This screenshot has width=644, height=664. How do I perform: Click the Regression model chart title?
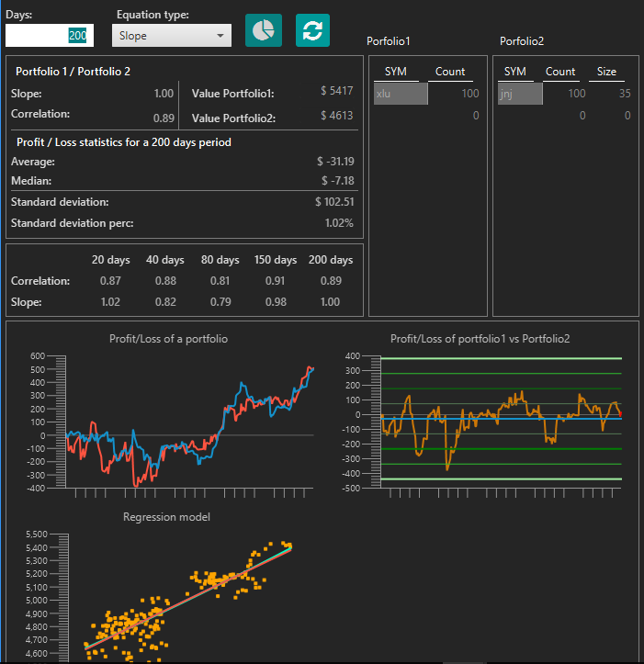coord(166,517)
